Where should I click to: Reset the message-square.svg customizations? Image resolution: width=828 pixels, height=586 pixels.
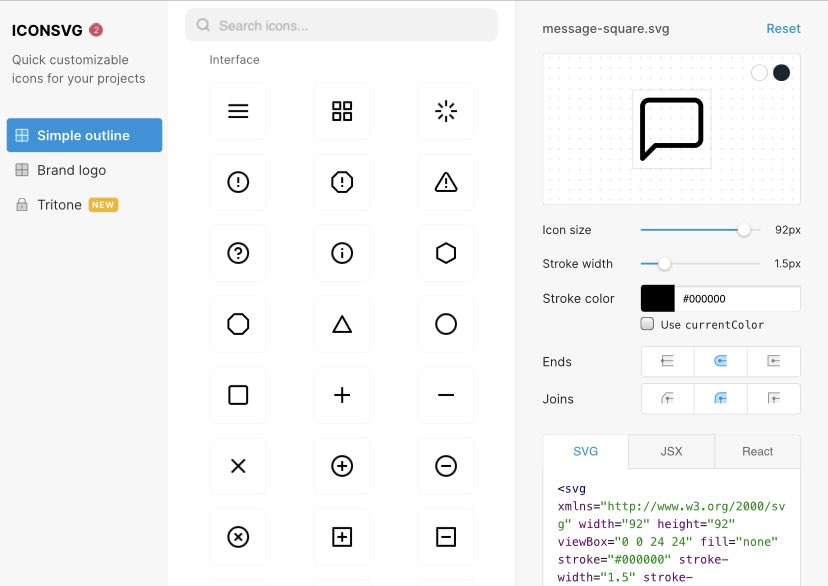point(783,28)
